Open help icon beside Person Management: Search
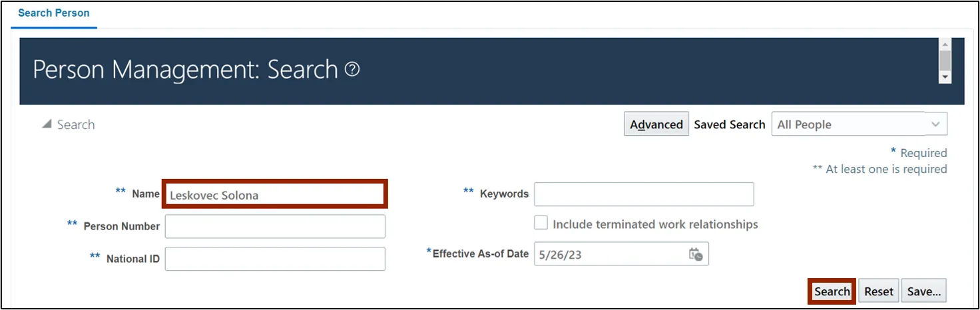This screenshot has width=980, height=310. pyautogui.click(x=353, y=69)
